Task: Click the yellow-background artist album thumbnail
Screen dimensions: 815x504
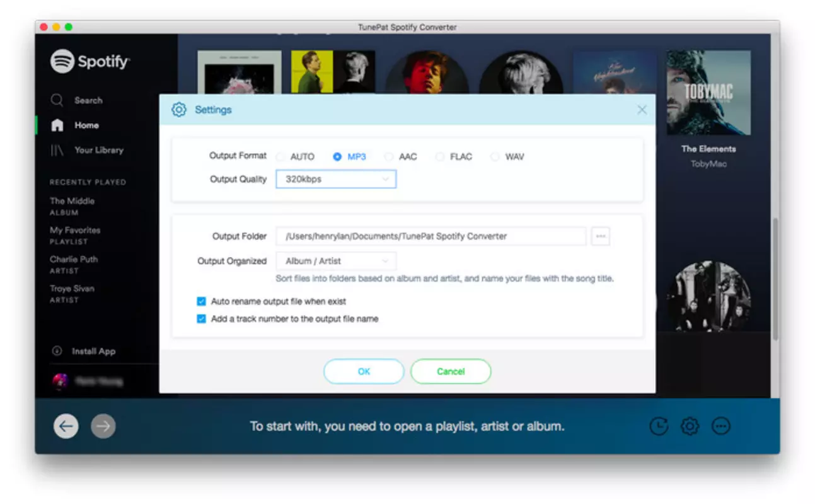Action: point(333,72)
